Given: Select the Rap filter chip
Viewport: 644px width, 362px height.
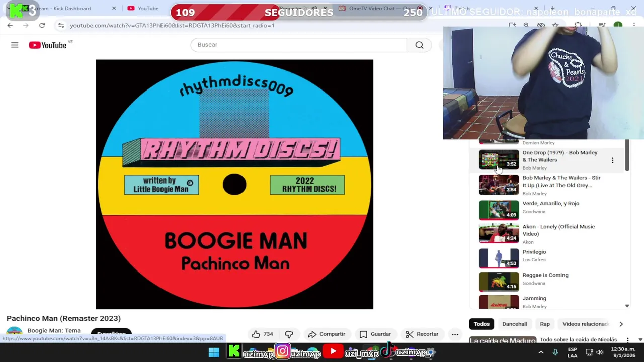Looking at the screenshot, I should pos(545,324).
